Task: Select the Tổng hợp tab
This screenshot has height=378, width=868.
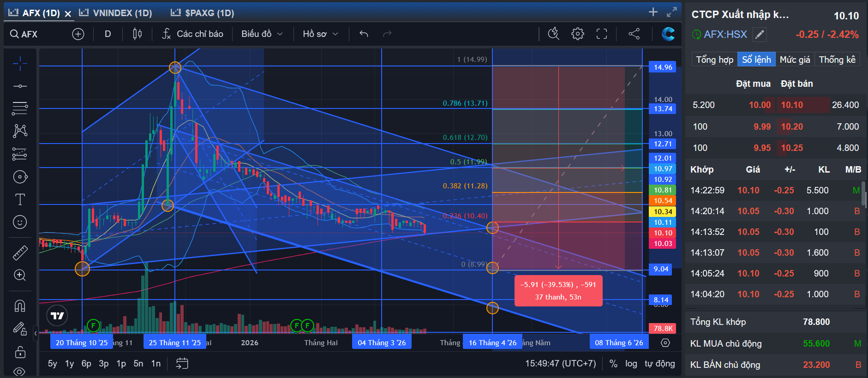Action: (714, 60)
